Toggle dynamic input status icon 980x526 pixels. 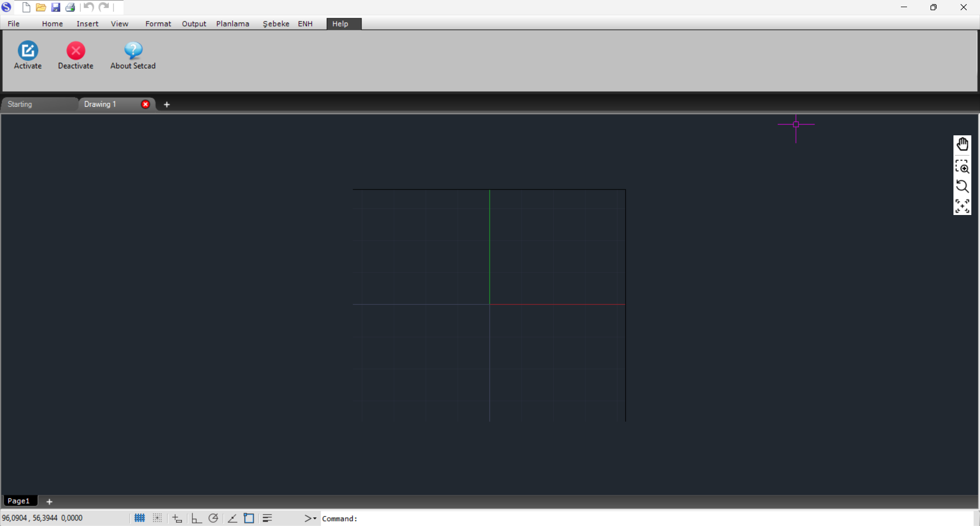pos(177,518)
